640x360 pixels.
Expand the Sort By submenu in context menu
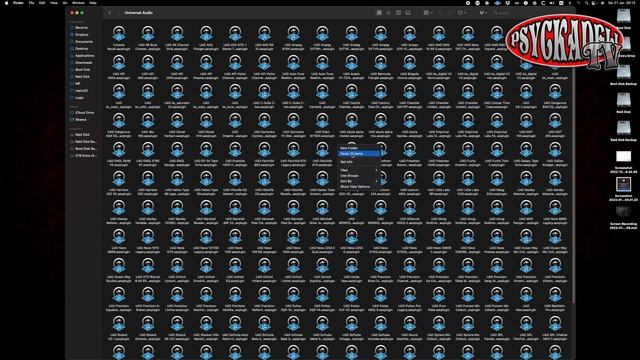[x=359, y=181]
